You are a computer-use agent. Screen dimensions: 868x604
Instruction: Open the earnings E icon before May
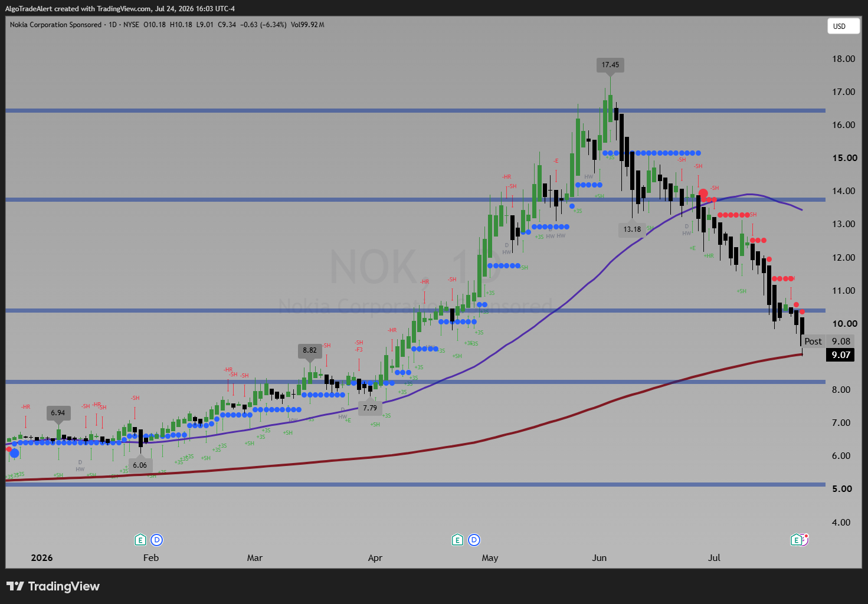pos(457,540)
